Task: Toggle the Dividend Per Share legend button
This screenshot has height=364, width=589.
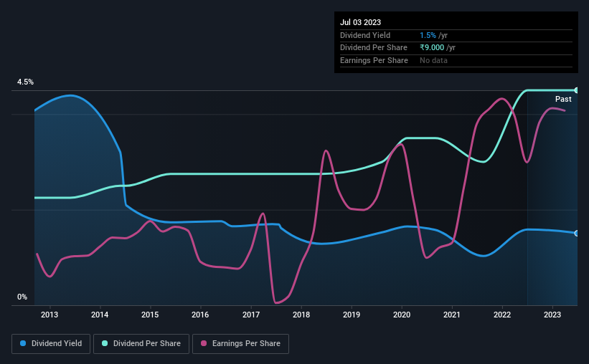Action: tap(141, 344)
